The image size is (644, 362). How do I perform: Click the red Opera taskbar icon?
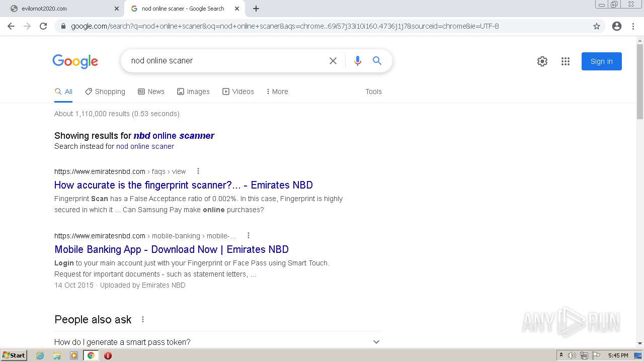click(x=108, y=355)
